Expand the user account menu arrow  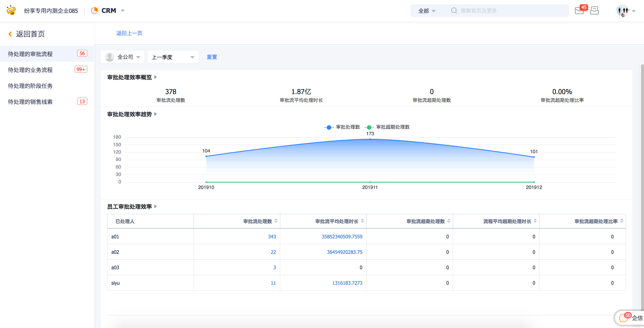click(x=634, y=11)
